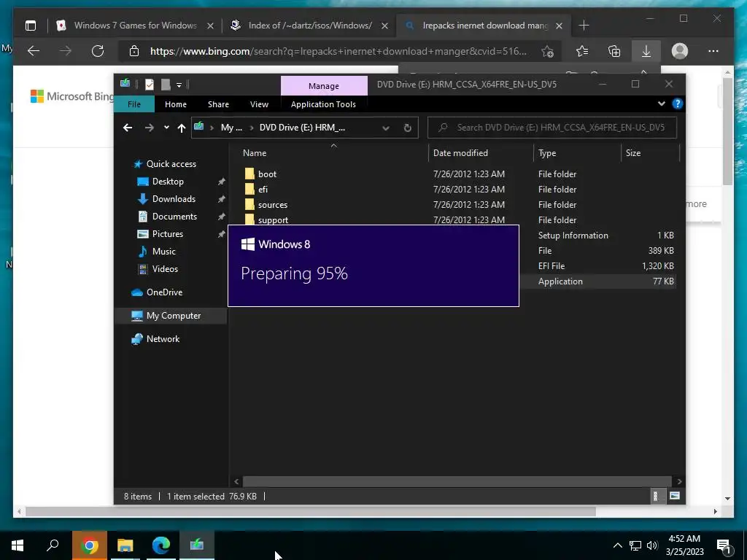
Task: Open the Share ribbon tab
Action: (x=218, y=104)
